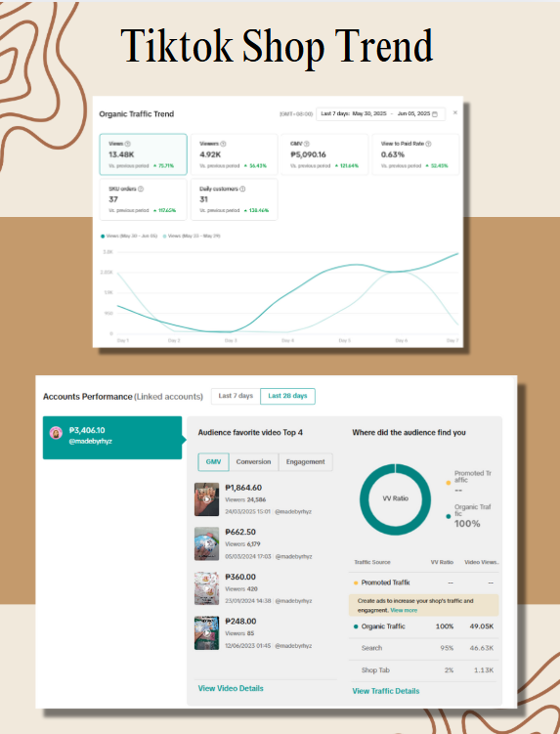Screen dimensions: 560x734
Task: Toggle the Views (May 23 - May 29) legend
Action: tap(192, 236)
